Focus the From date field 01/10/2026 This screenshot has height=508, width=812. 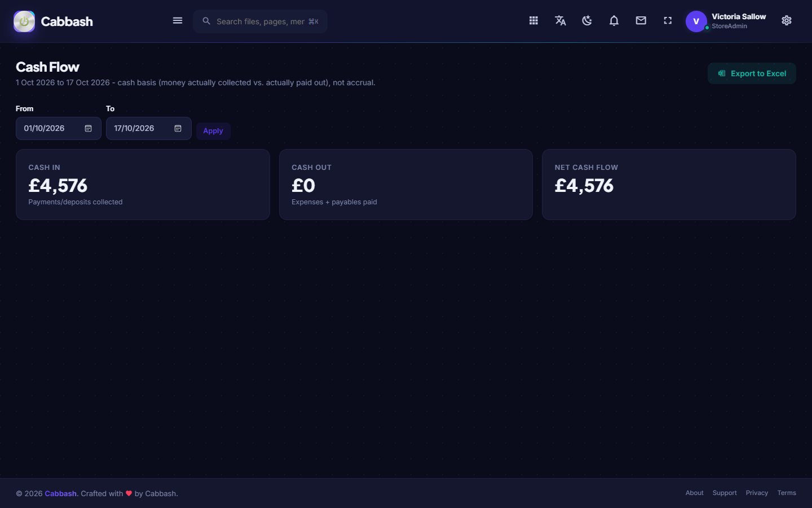[59, 129]
